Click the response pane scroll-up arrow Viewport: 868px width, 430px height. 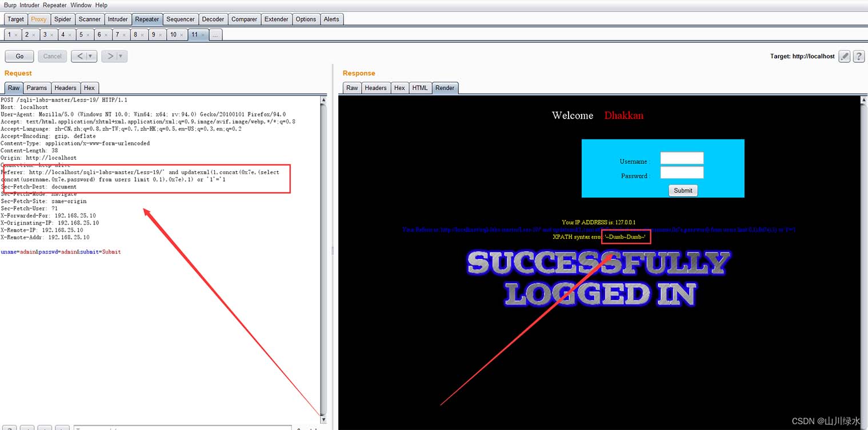coord(863,101)
